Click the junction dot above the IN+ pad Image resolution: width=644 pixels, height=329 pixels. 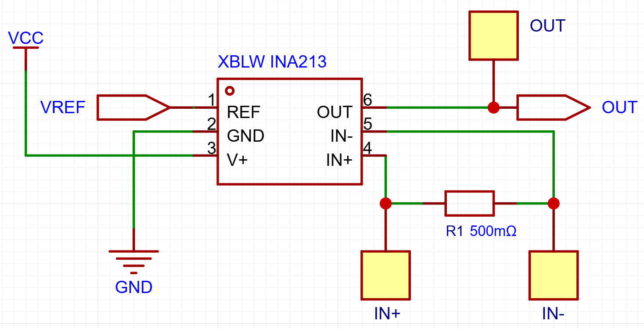coord(385,203)
